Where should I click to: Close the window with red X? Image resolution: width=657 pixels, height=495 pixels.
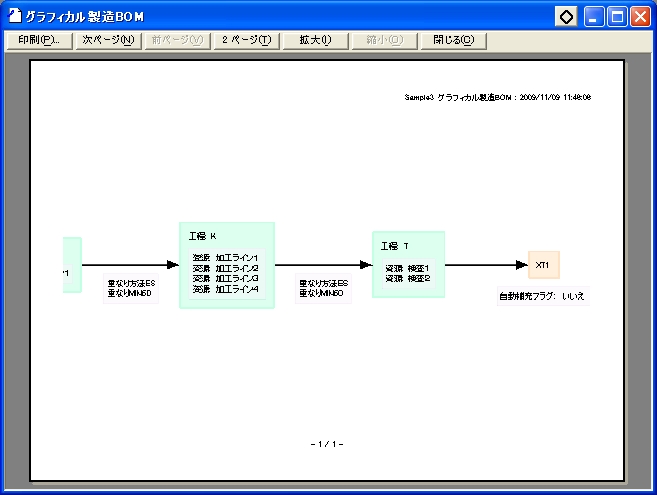(x=641, y=17)
